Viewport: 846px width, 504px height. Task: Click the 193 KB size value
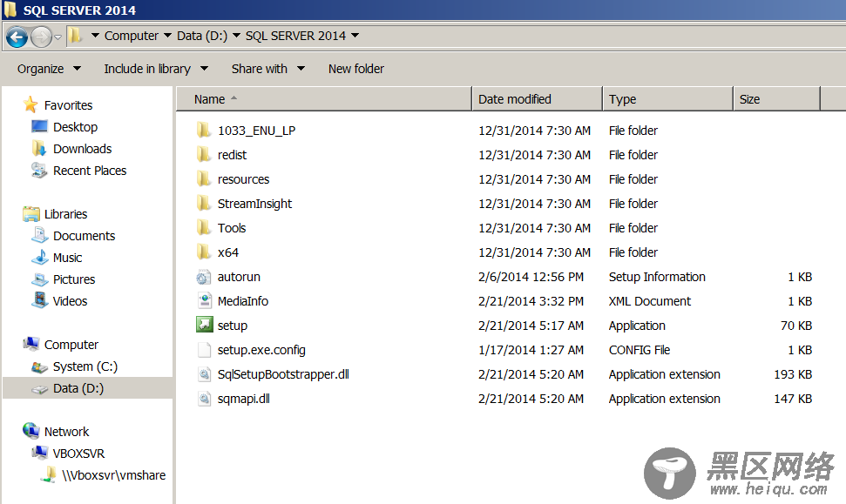(793, 374)
